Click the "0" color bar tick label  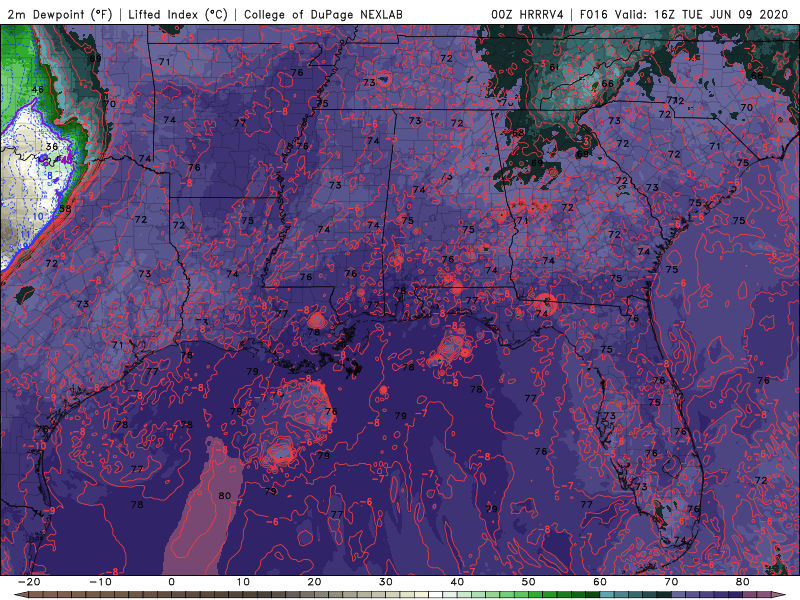pyautogui.click(x=171, y=582)
